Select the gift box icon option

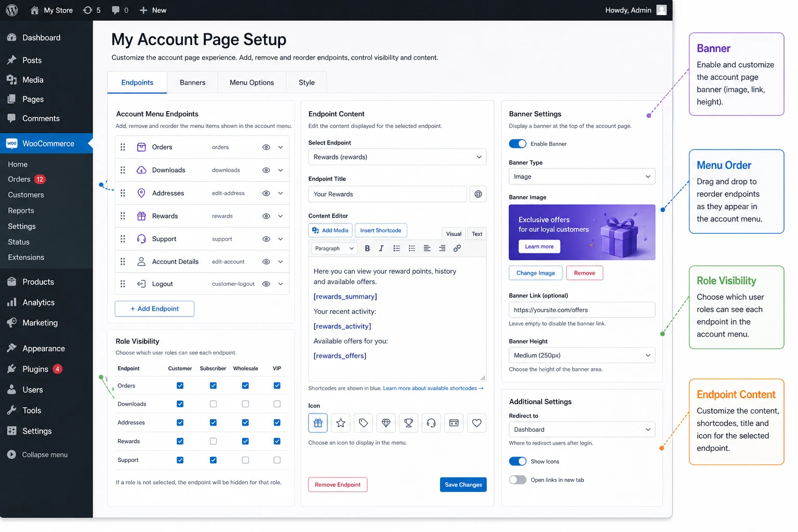[x=318, y=423]
